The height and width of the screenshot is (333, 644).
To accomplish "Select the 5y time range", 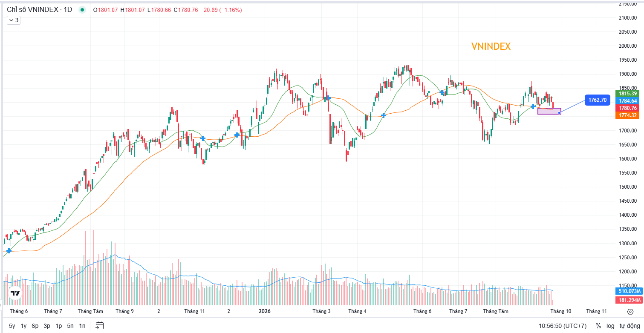I will [x=12, y=326].
